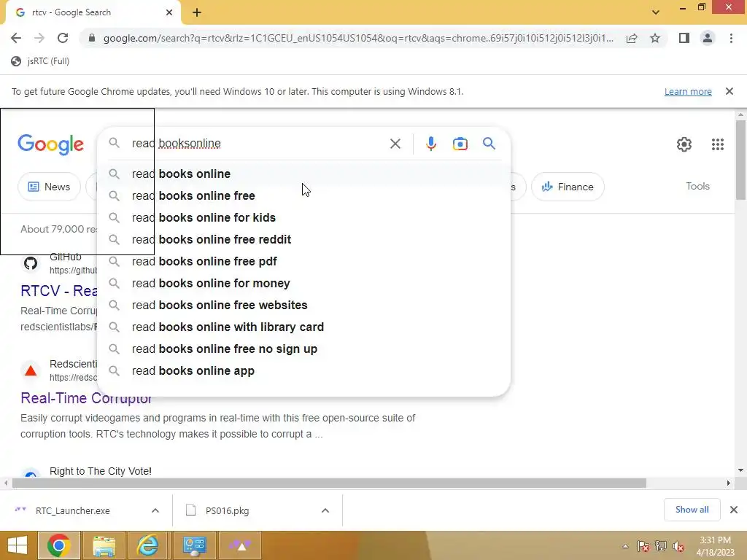Go back to previous page
This screenshot has width=747, height=560.
16,38
